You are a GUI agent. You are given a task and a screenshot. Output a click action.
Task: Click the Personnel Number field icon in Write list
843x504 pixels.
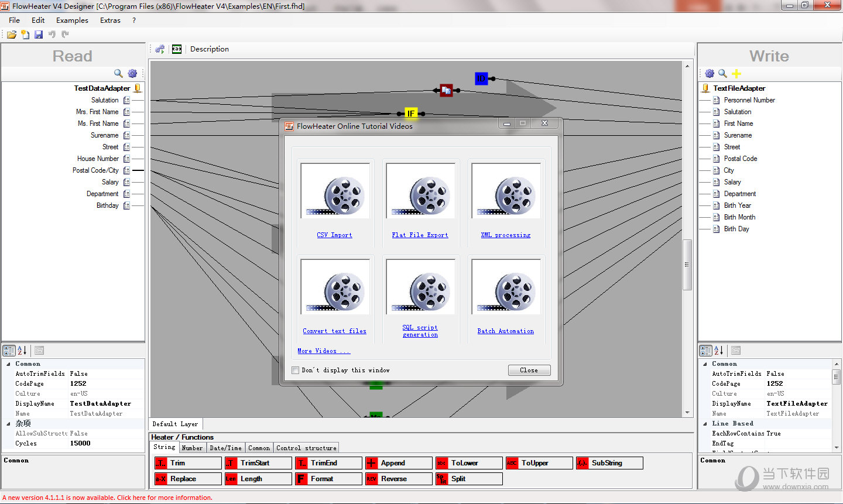tap(716, 100)
